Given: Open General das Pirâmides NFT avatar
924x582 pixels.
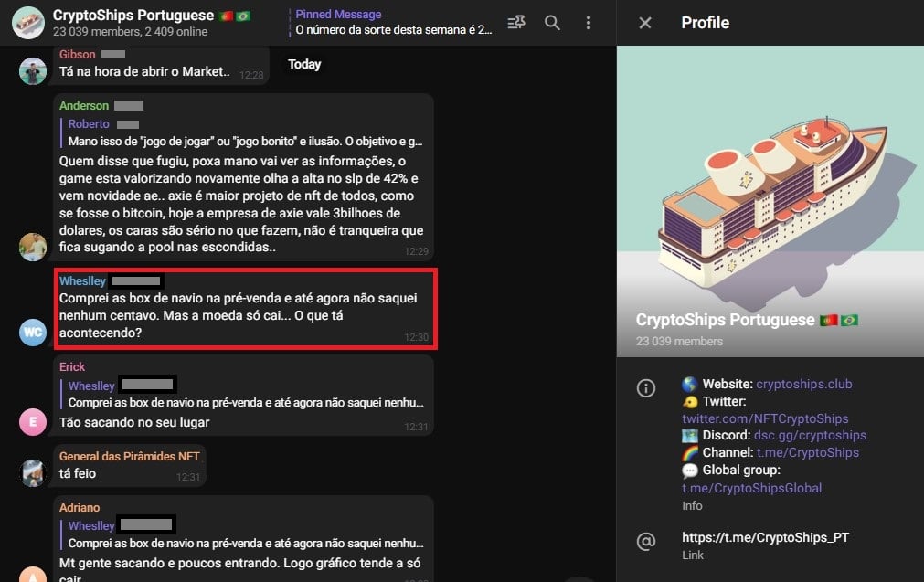Looking at the screenshot, I should coord(32,472).
